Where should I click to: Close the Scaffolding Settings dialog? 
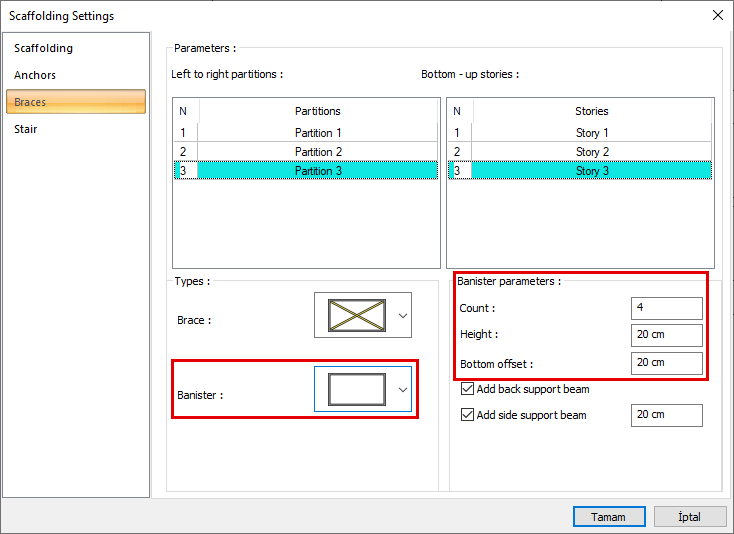tap(718, 15)
